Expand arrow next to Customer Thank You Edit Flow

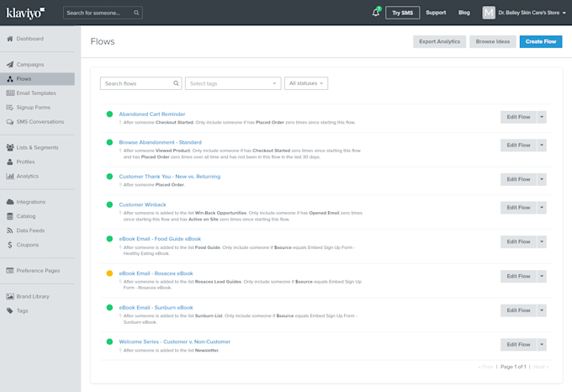click(542, 179)
